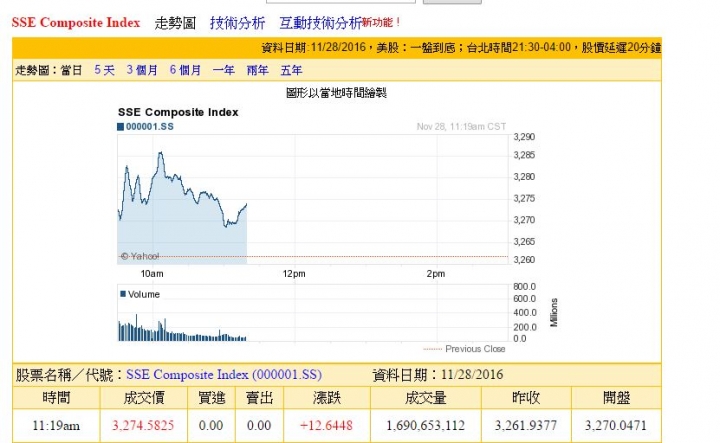Select the 當日 intraday chart range
Screen dimensions: 720x443
71,70
